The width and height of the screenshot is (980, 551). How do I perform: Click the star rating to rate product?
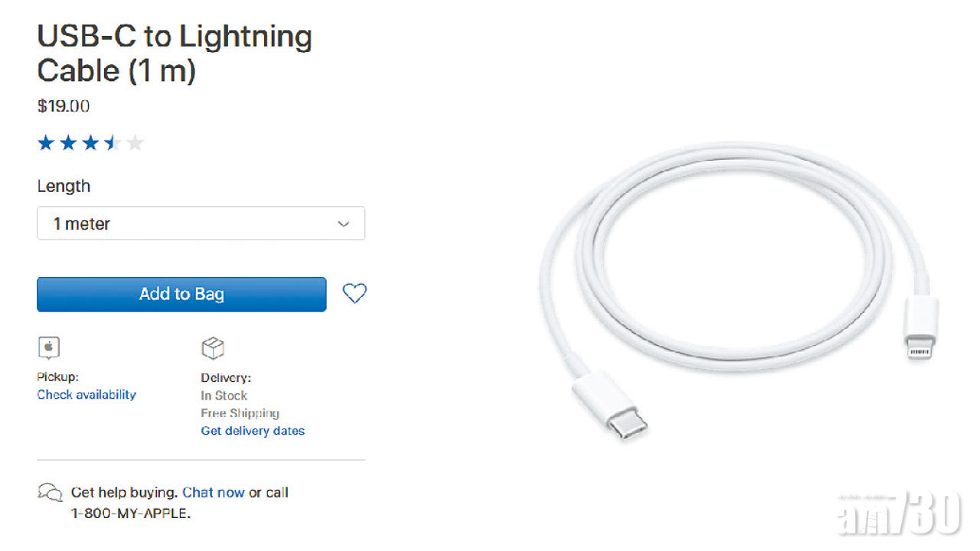tap(90, 142)
